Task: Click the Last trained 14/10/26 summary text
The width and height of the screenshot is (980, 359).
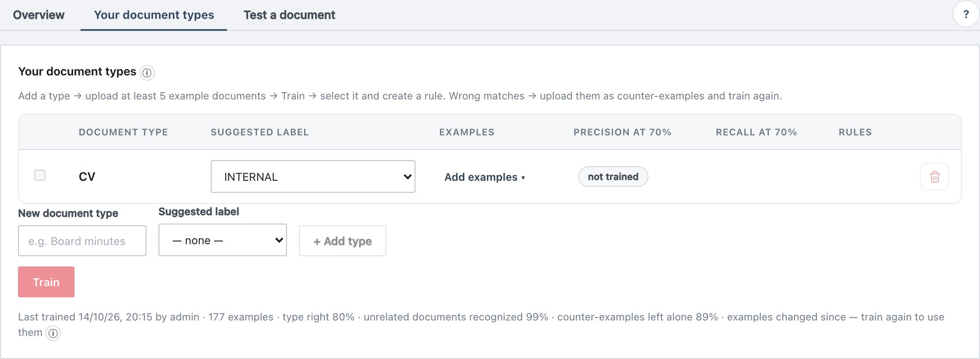Action: 481,324
